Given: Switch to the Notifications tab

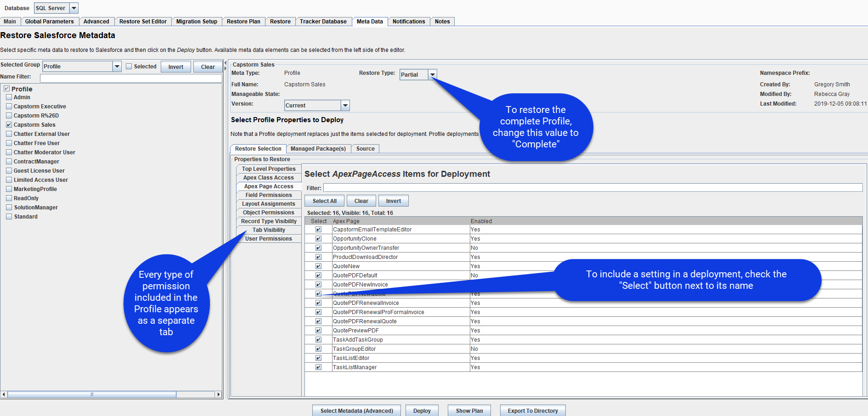Looking at the screenshot, I should coord(409,22).
